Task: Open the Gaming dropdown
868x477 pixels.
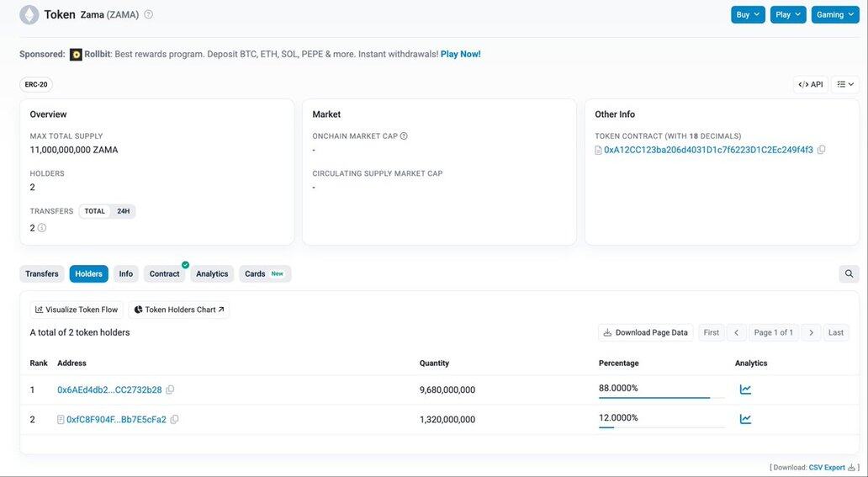Action: (x=834, y=14)
